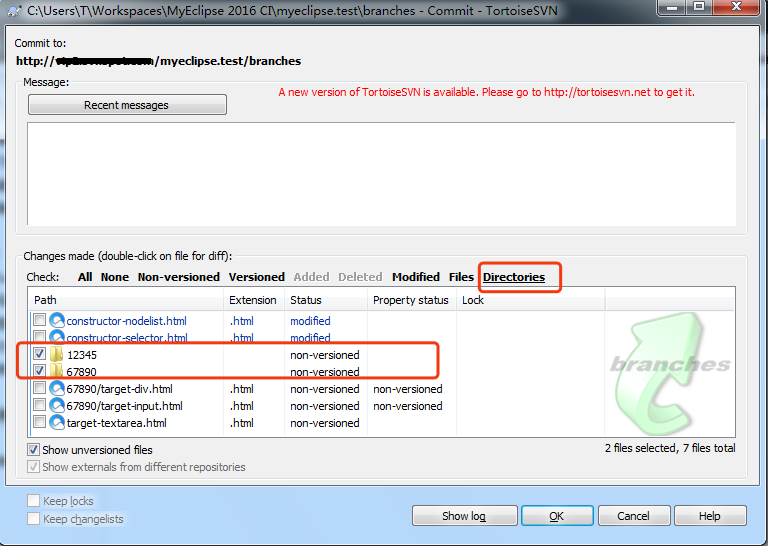Select the 67890 folder name
Image resolution: width=768 pixels, height=546 pixels.
click(x=81, y=372)
